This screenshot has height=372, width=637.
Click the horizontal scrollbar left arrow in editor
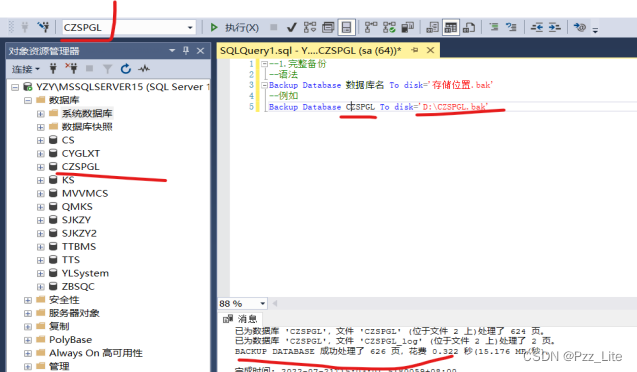275,303
